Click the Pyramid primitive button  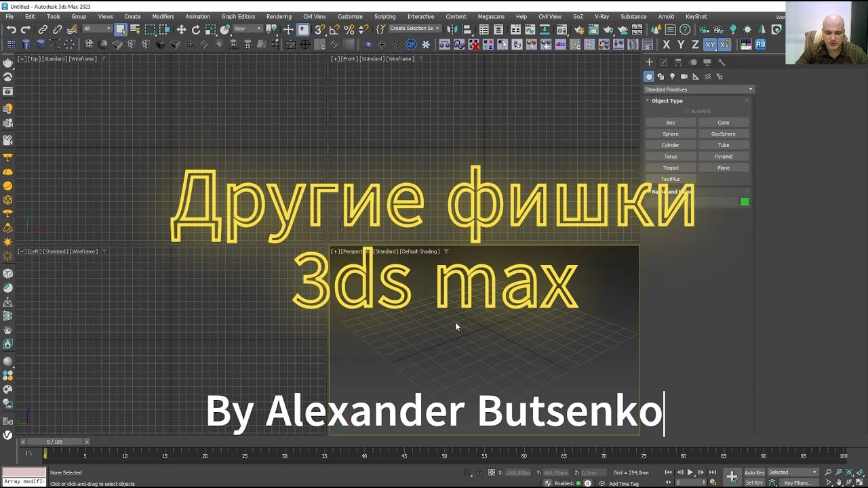tap(724, 157)
